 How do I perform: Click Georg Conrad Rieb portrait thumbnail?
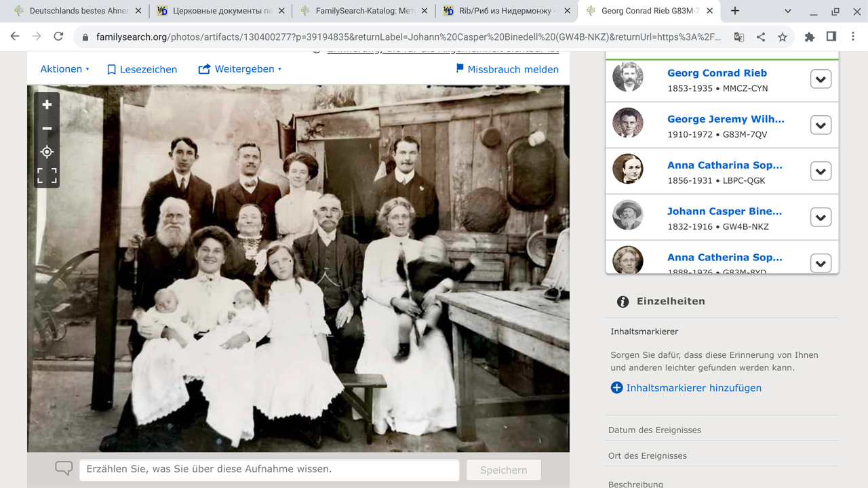click(x=627, y=77)
